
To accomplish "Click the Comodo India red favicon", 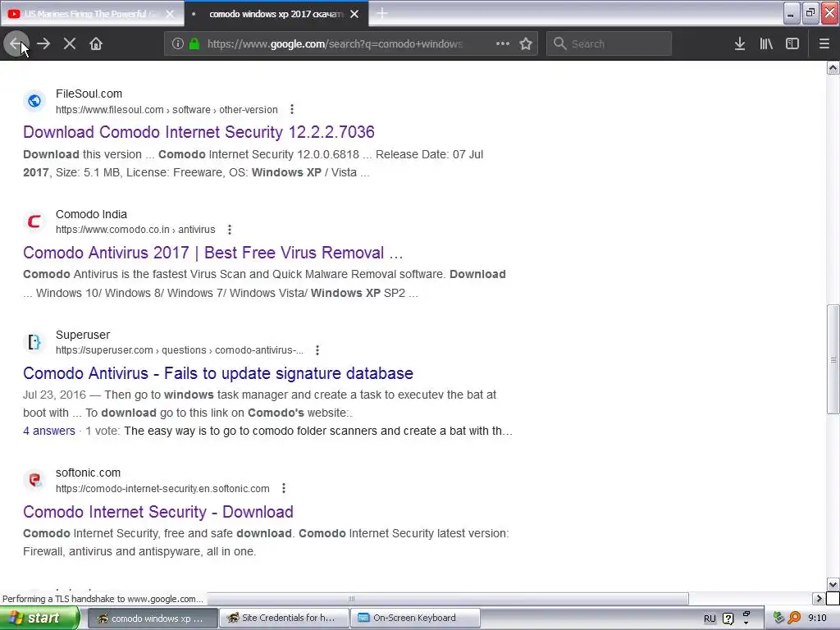I will 34,221.
